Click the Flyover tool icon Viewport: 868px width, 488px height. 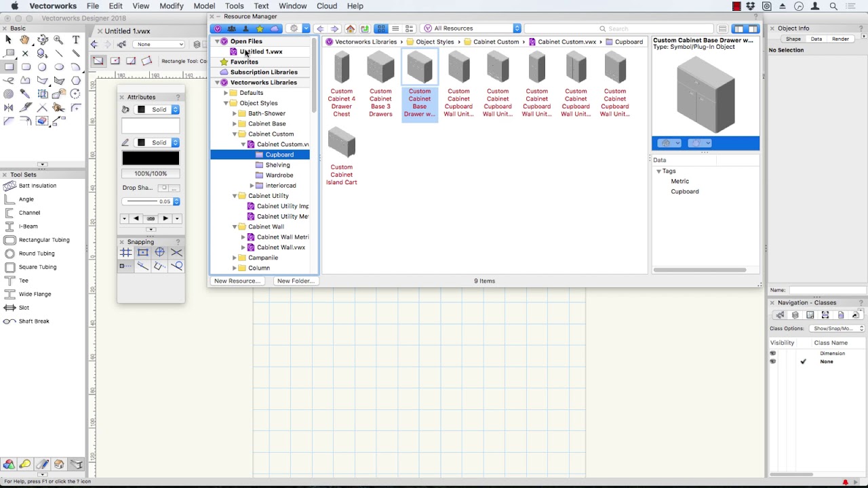point(42,40)
